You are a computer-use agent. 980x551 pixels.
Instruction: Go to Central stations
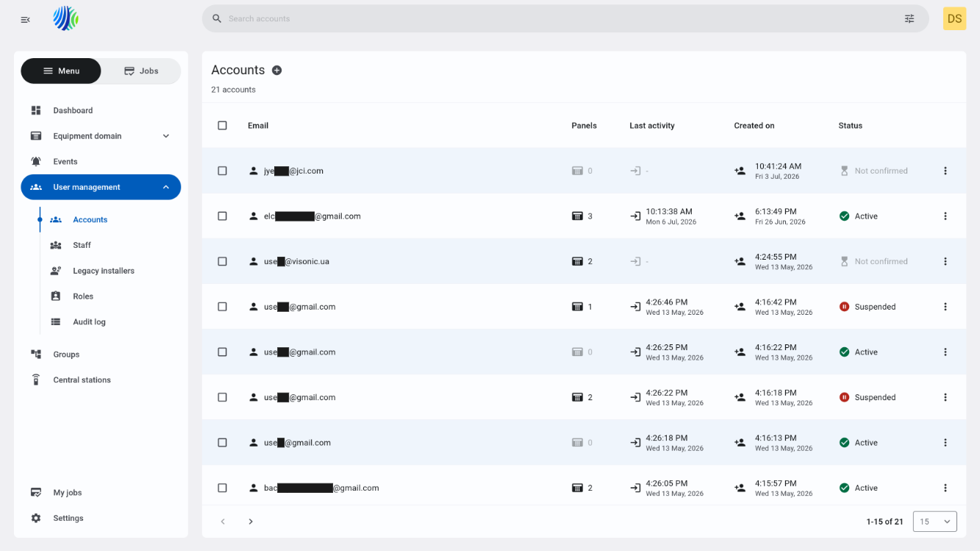(x=82, y=380)
